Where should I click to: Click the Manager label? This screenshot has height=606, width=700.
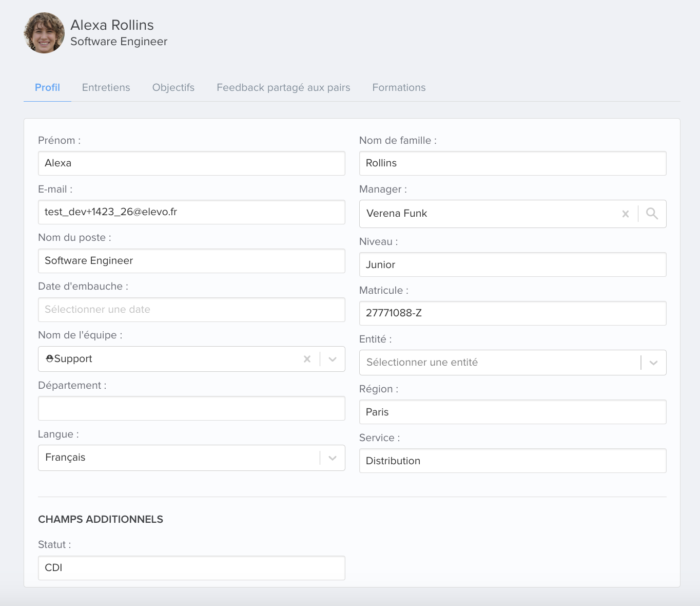coord(383,190)
